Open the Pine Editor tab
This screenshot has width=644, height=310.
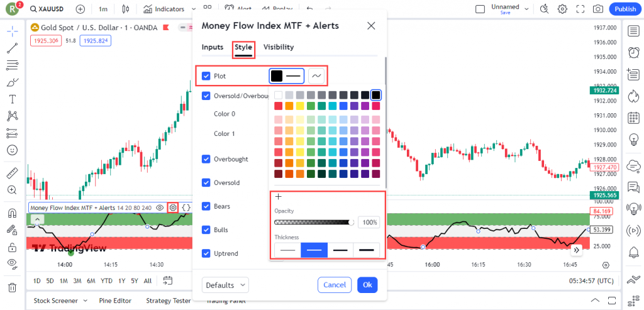point(115,301)
